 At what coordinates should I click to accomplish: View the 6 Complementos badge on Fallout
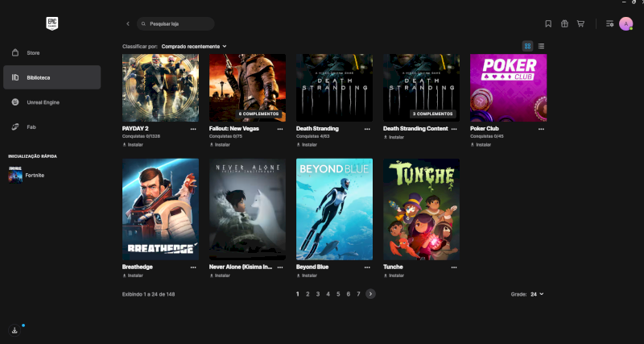tap(258, 114)
